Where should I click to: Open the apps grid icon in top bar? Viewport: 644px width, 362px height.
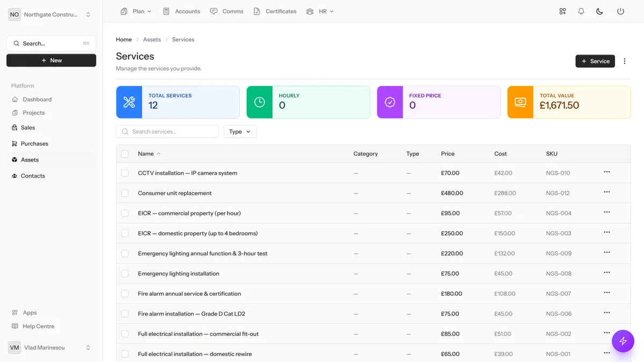[562, 11]
